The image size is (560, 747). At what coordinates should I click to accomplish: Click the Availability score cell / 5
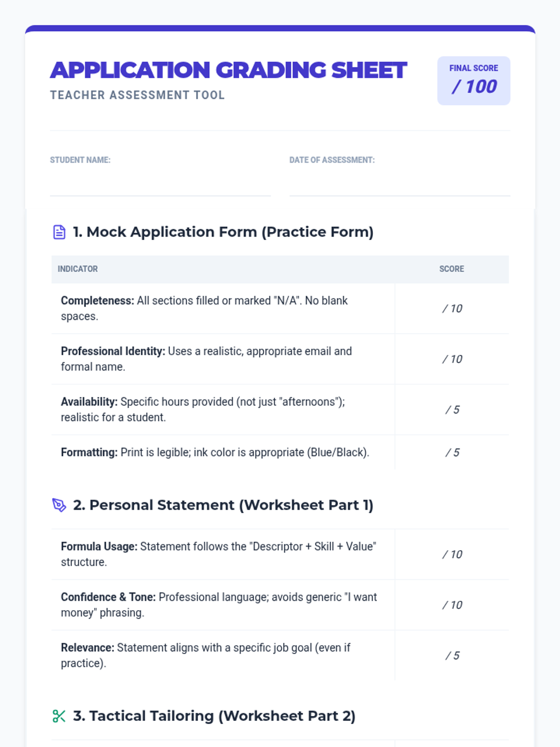coord(452,409)
